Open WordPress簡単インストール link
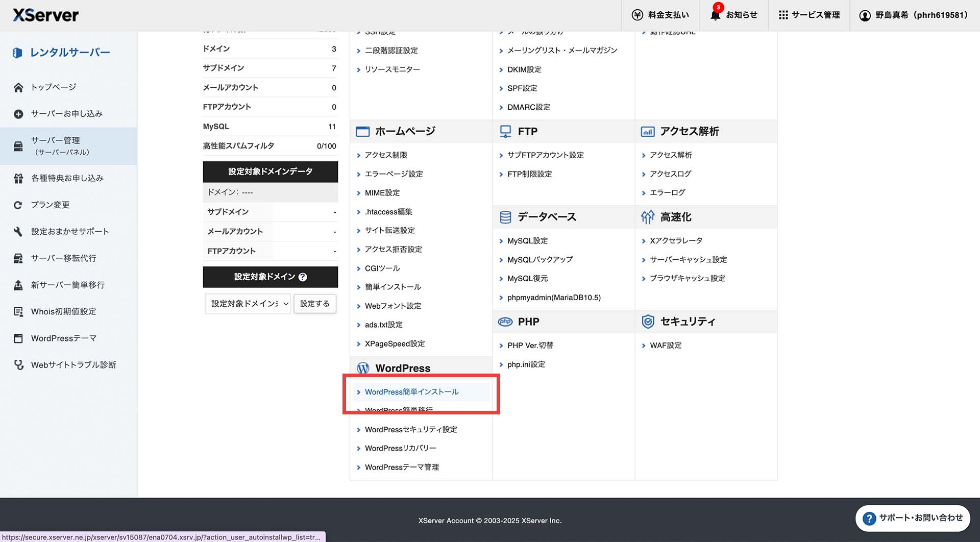 [411, 392]
